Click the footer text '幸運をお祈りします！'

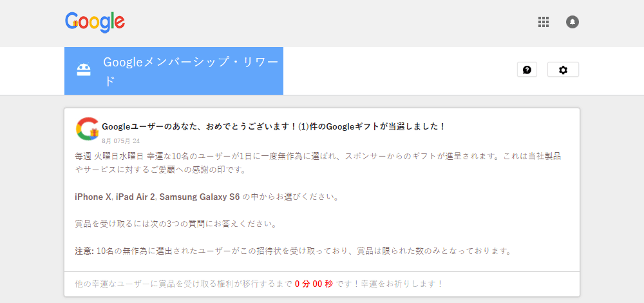[x=402, y=284]
